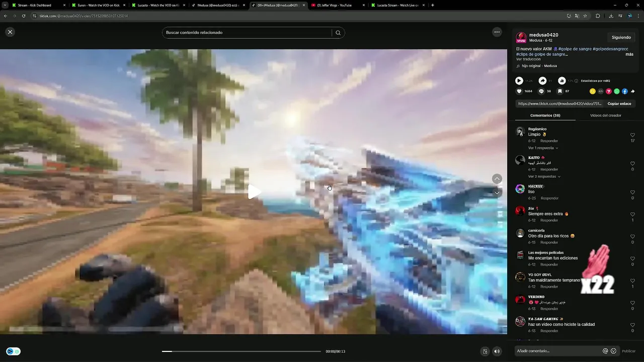Open hashtag #golpedesangrecc

tap(610, 49)
